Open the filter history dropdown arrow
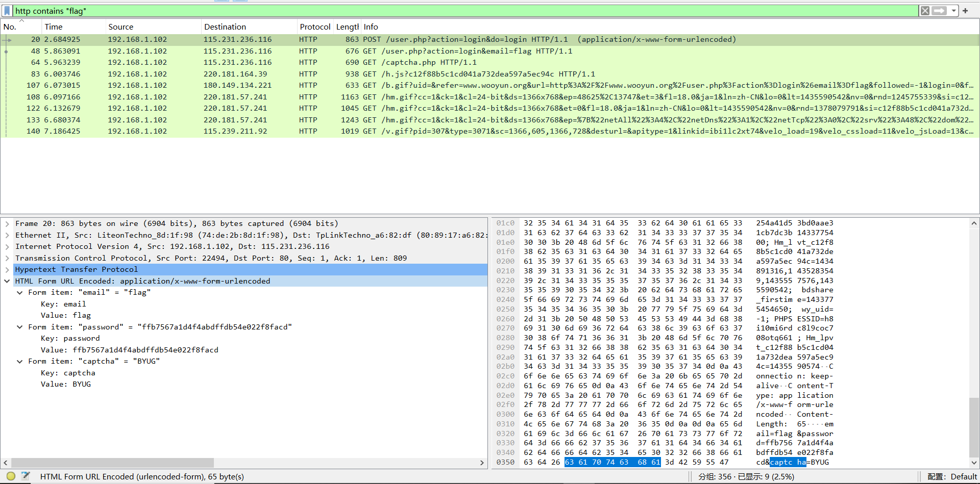This screenshot has height=484, width=980. click(x=953, y=11)
